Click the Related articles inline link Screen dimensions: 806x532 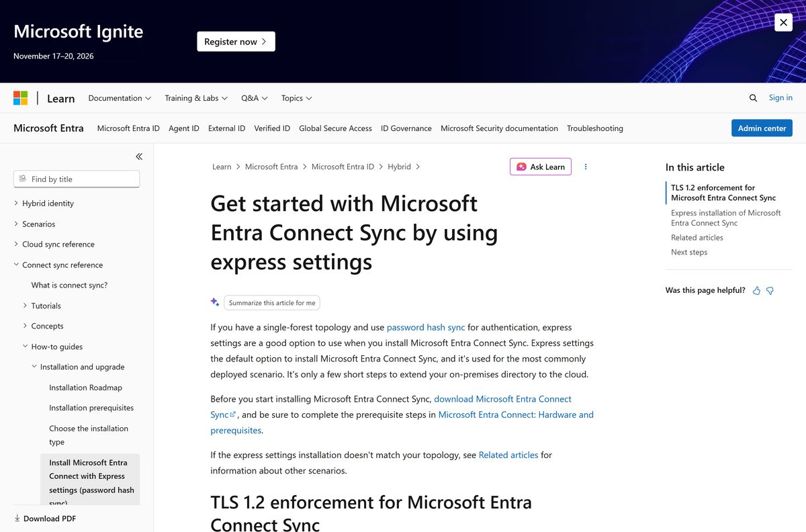[x=508, y=455]
